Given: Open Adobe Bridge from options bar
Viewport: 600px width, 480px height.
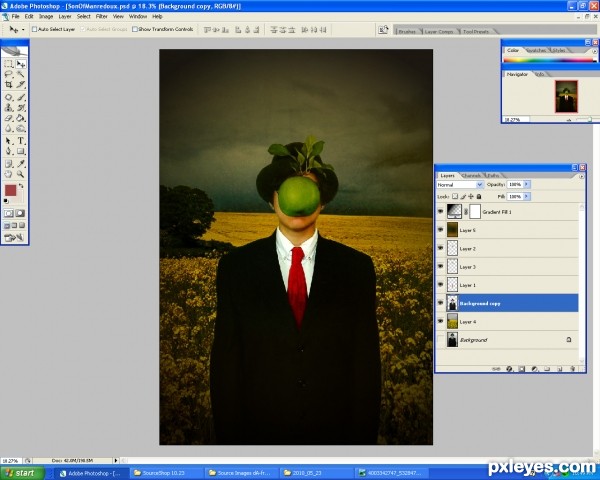Looking at the screenshot, I should point(383,29).
